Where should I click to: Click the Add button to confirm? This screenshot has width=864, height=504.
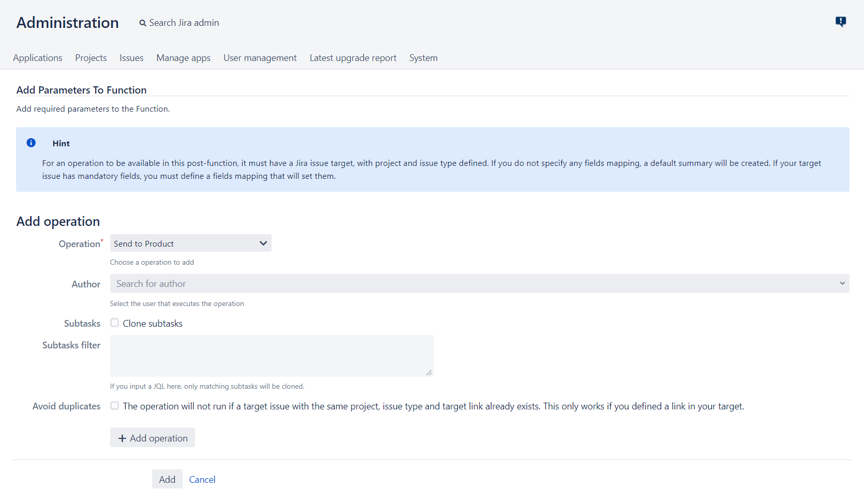pos(167,479)
